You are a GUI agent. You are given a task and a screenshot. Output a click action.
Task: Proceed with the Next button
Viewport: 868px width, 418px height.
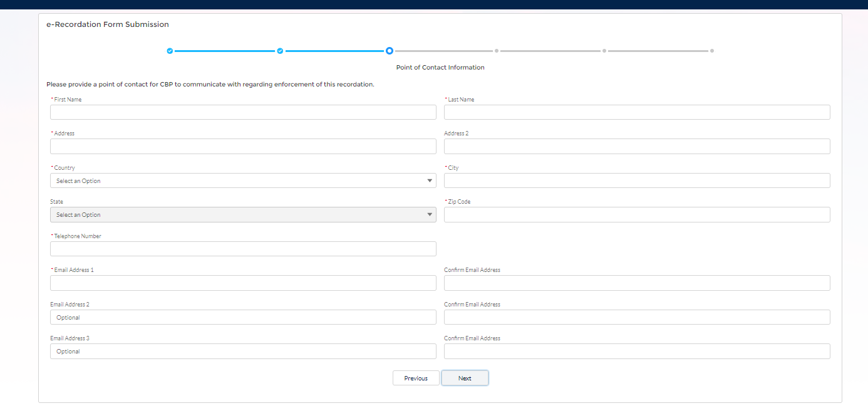(x=465, y=379)
